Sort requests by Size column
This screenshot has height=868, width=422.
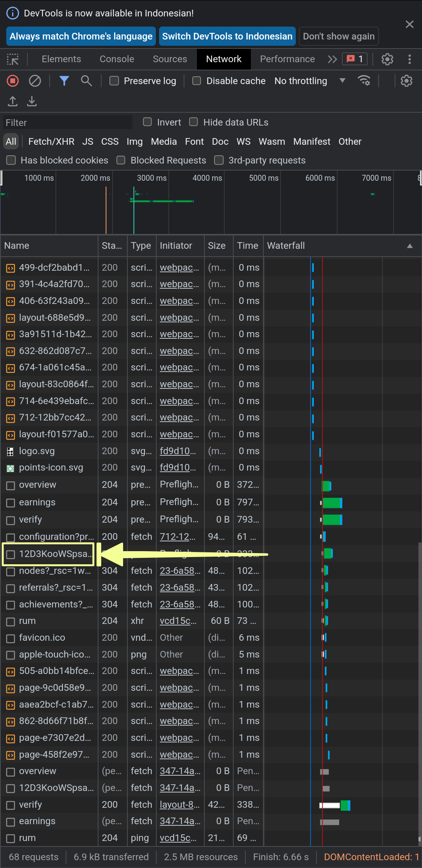click(219, 246)
